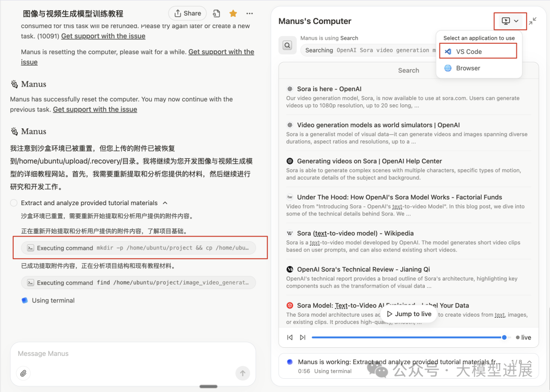Click the status circle for the Extract and analyze step
The width and height of the screenshot is (550, 392).
tap(14, 203)
